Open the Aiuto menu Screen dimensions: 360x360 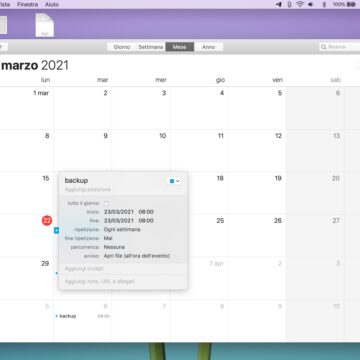(52, 4)
